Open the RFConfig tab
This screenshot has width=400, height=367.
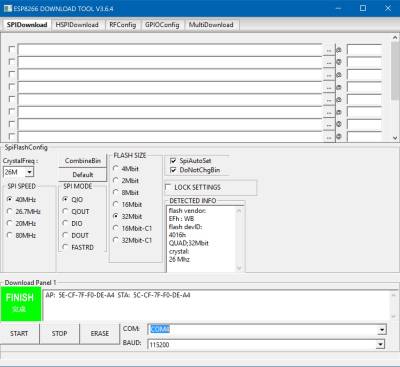123,25
